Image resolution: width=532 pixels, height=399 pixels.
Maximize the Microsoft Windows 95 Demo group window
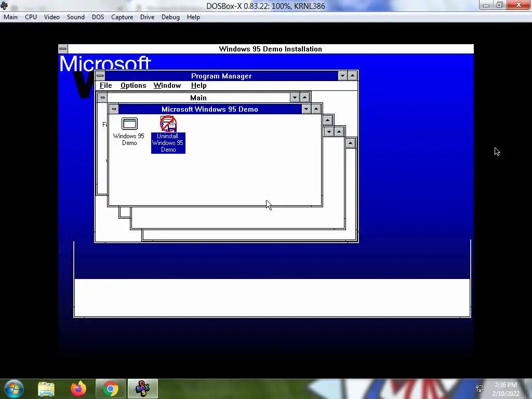[x=316, y=109]
